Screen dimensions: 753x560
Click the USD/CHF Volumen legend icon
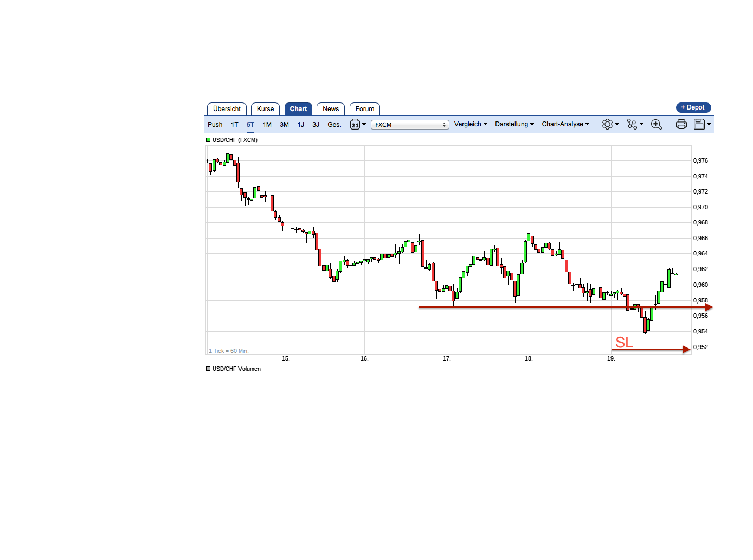pyautogui.click(x=208, y=369)
